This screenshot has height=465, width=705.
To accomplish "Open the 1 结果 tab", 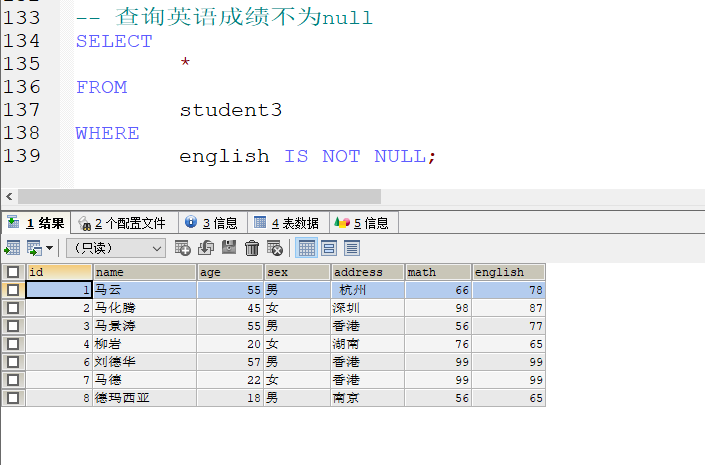I will [36, 223].
